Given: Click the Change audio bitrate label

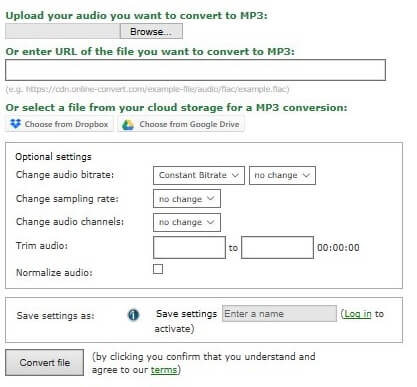Looking at the screenshot, I should coord(65,175).
